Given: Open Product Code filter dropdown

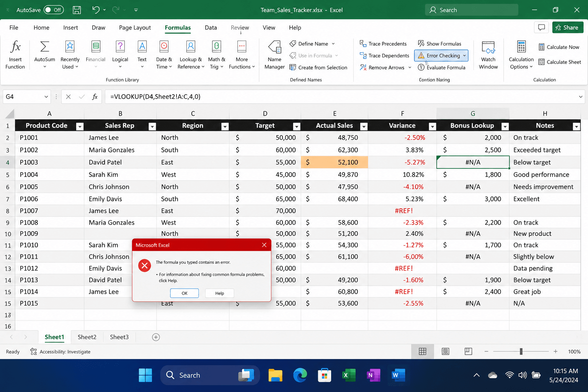Looking at the screenshot, I should pos(80,127).
